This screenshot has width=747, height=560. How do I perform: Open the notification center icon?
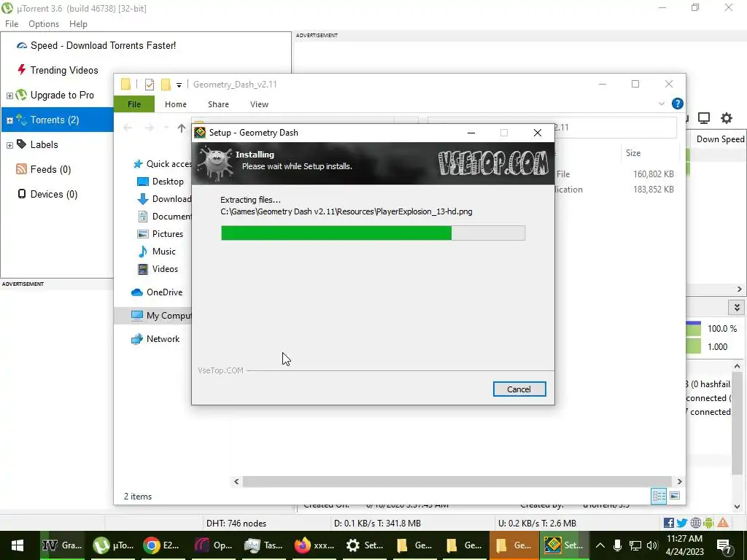[724, 545]
